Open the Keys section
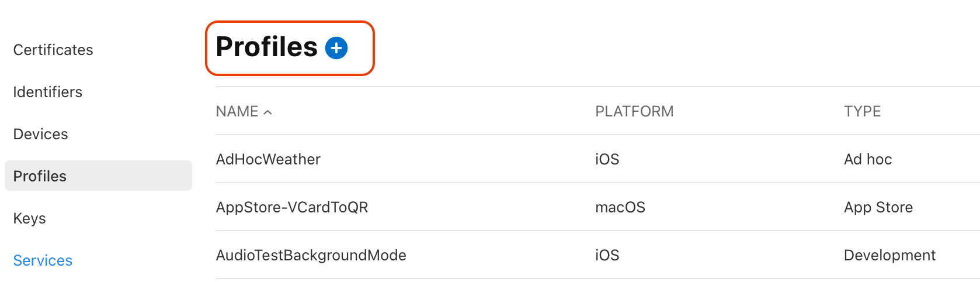 [x=30, y=218]
